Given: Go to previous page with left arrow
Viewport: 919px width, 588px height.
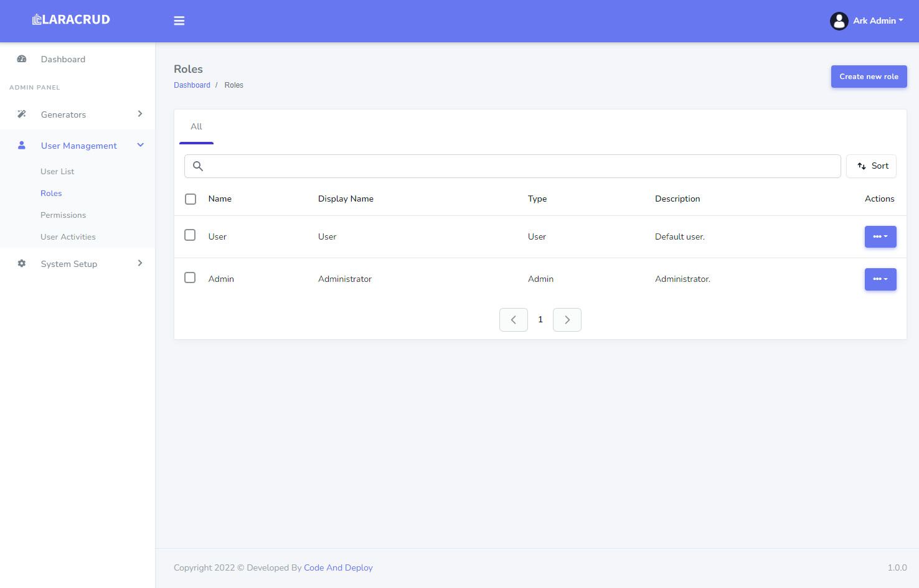Looking at the screenshot, I should (513, 320).
